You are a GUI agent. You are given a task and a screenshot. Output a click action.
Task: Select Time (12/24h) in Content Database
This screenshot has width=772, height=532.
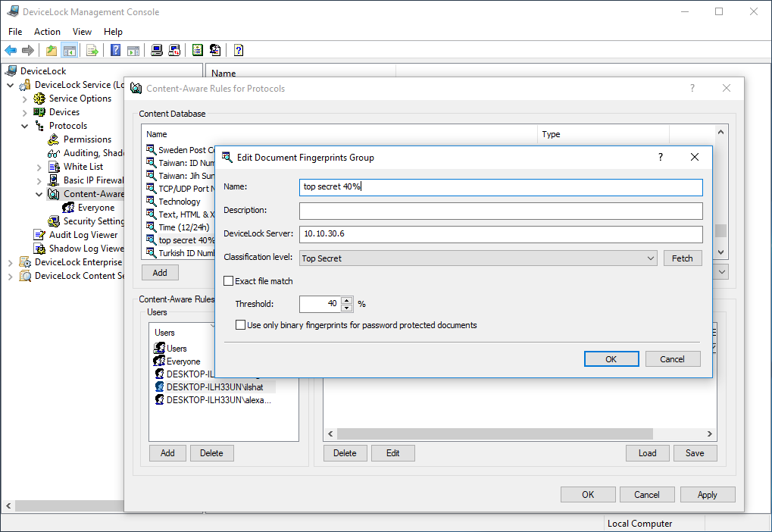tap(183, 227)
